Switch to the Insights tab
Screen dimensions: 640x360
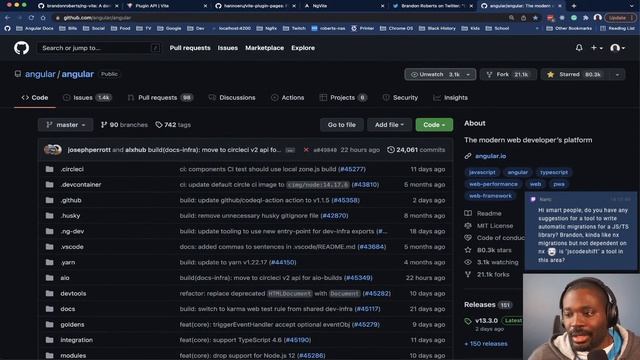450,98
